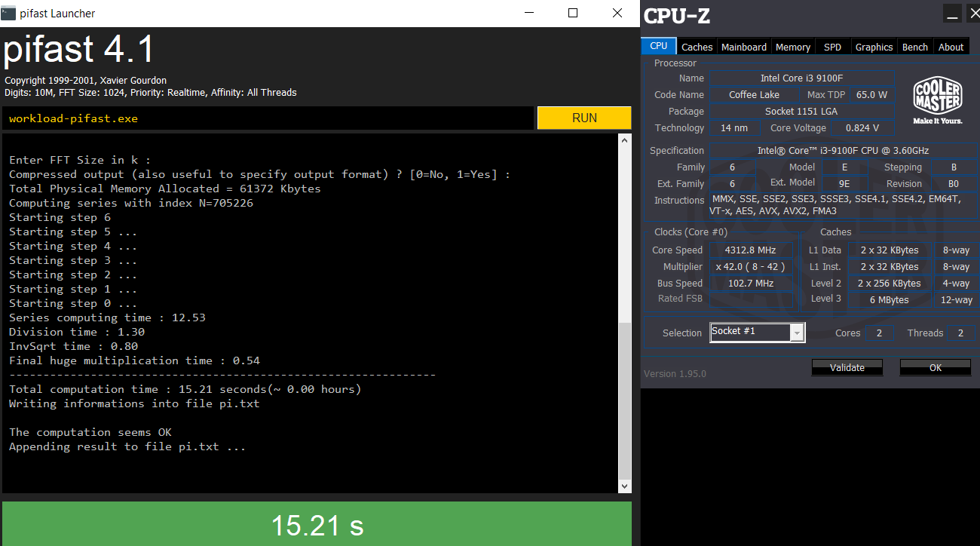Open the About tab in CPU-Z

951,47
